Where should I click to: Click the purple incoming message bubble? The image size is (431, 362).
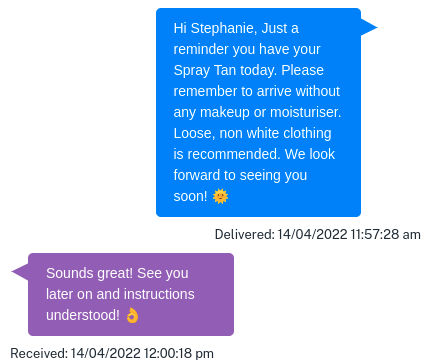131,294
